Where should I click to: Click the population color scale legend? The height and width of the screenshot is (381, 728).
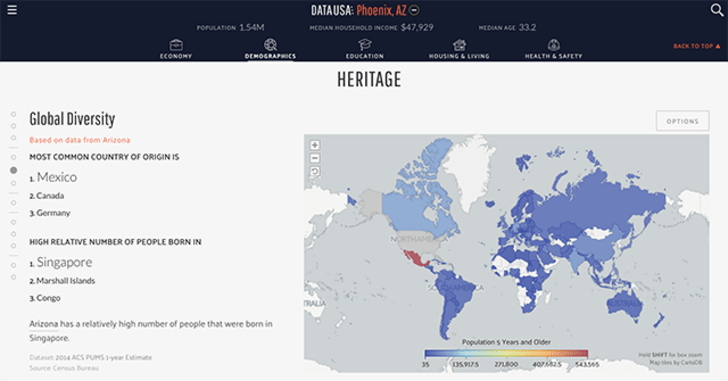(x=506, y=354)
